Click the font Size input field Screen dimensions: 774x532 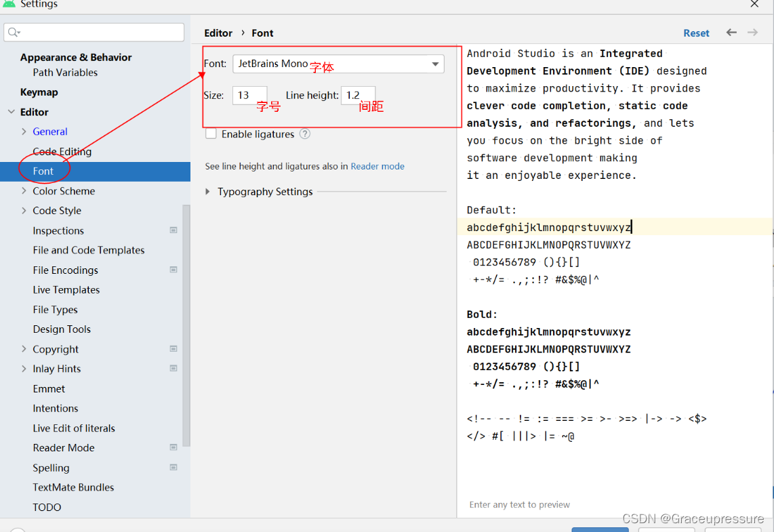tap(250, 96)
